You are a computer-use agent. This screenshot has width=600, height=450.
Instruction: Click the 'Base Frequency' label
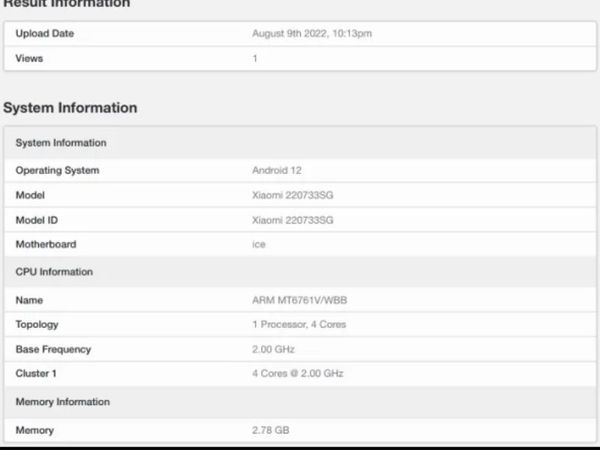[53, 349]
